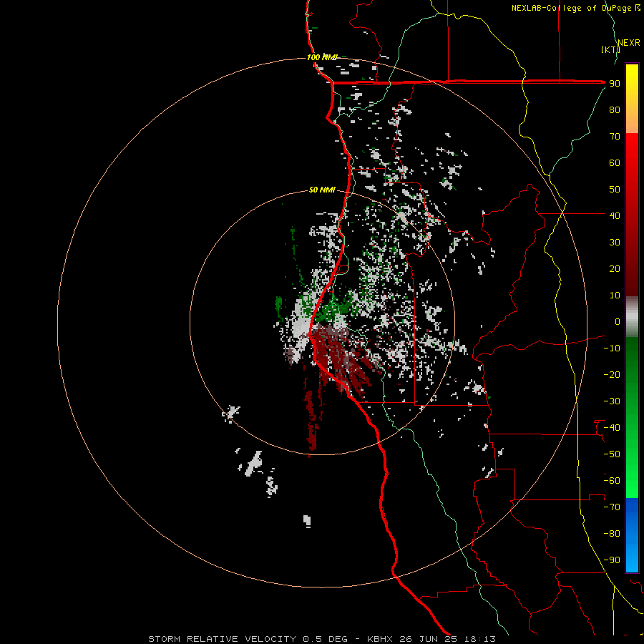The height and width of the screenshot is (644, 644).
Task: Click the 90 value on the velocity scale
Action: pyautogui.click(x=615, y=84)
